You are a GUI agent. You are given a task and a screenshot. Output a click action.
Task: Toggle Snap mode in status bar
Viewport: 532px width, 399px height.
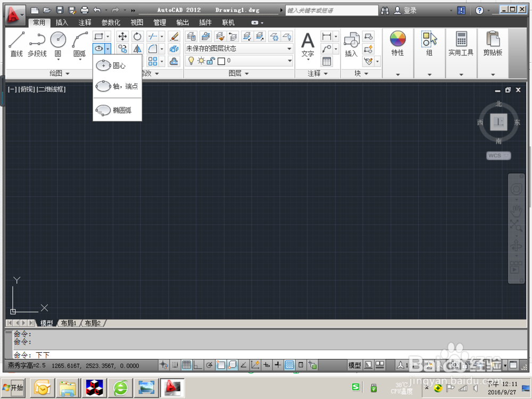(174, 365)
